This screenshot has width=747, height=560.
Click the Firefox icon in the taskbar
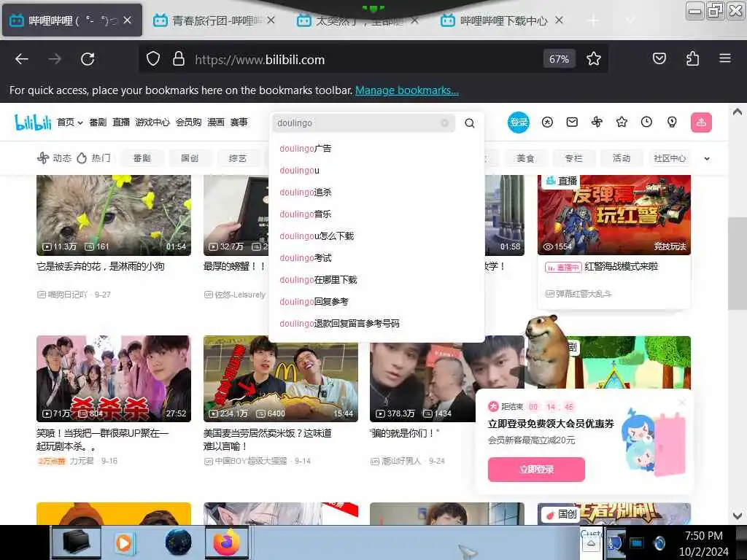tap(227, 542)
